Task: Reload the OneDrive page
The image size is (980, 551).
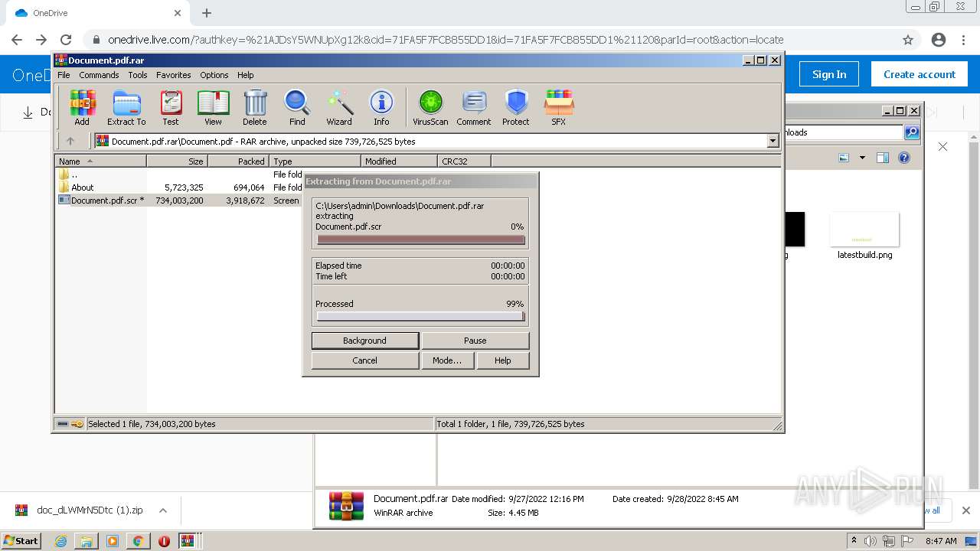Action: click(x=66, y=40)
